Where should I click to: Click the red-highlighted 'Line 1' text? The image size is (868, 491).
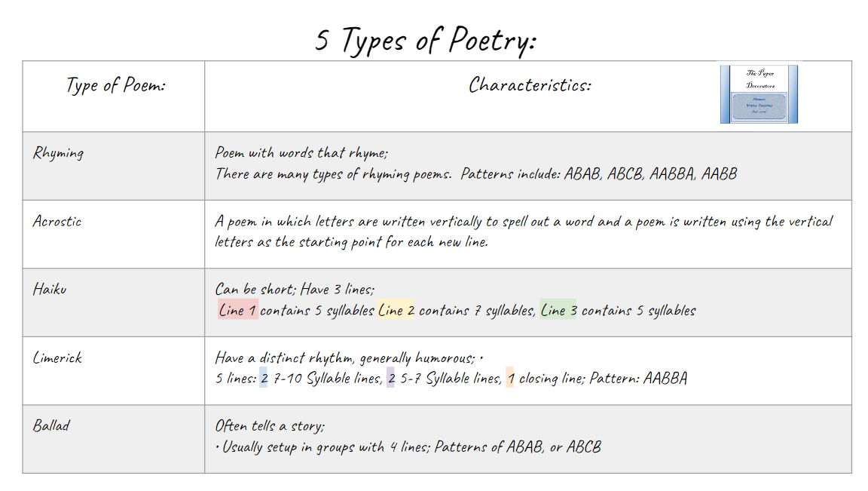238,310
